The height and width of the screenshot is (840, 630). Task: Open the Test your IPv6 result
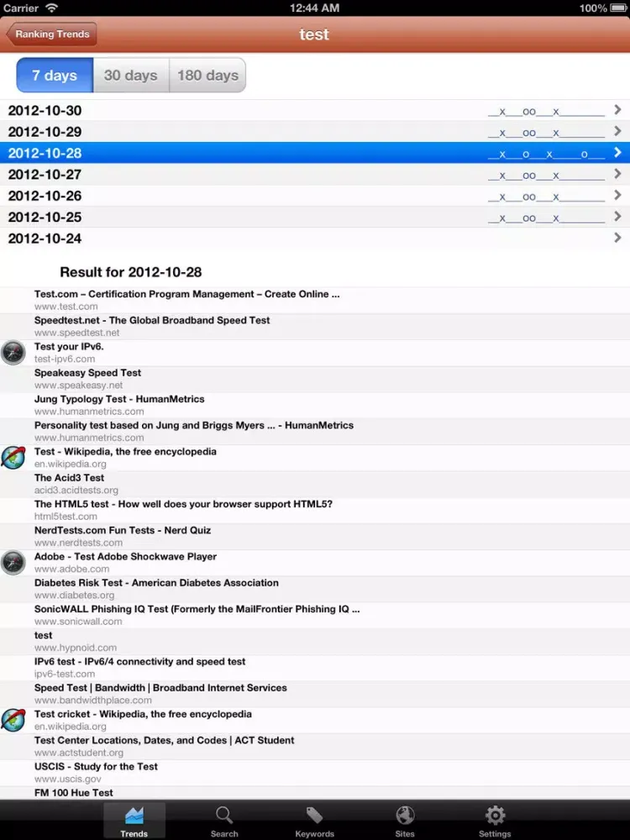[315, 353]
